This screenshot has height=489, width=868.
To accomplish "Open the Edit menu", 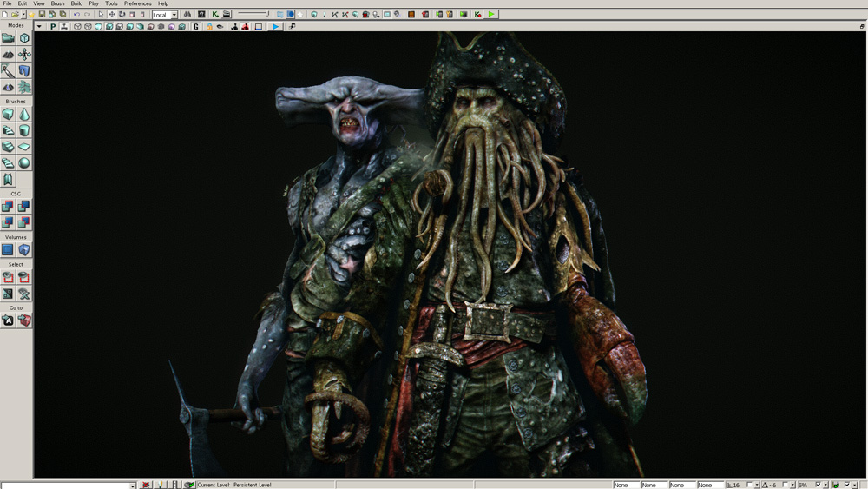I will (23, 3).
